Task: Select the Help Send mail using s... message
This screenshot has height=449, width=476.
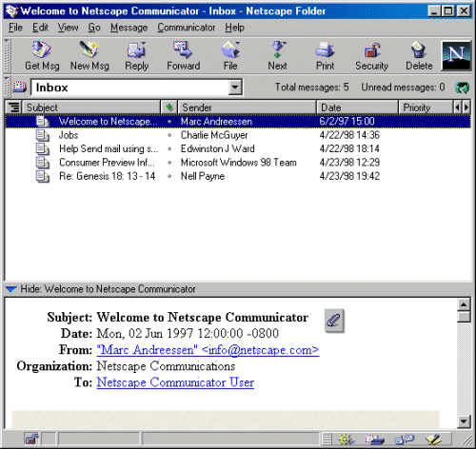Action: (237, 149)
